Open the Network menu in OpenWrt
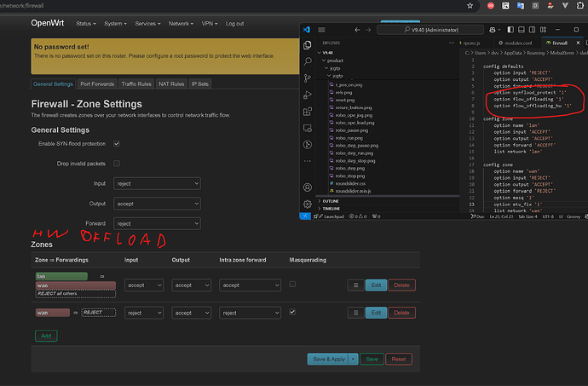The height and width of the screenshot is (386, 588). [x=181, y=24]
